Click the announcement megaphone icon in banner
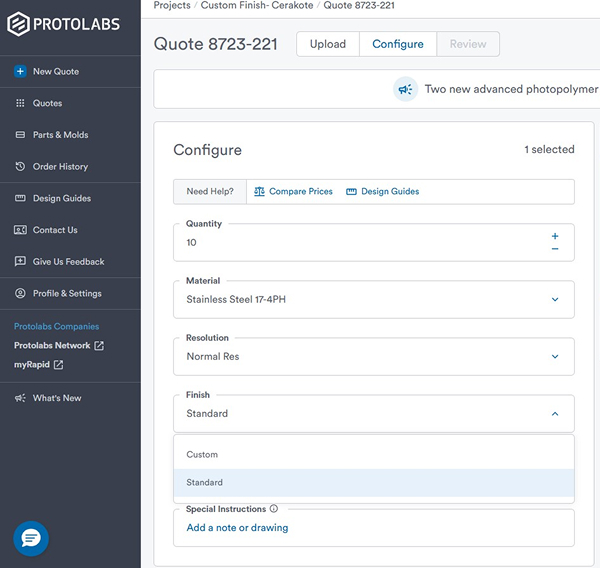The height and width of the screenshot is (568, 600). pos(405,89)
